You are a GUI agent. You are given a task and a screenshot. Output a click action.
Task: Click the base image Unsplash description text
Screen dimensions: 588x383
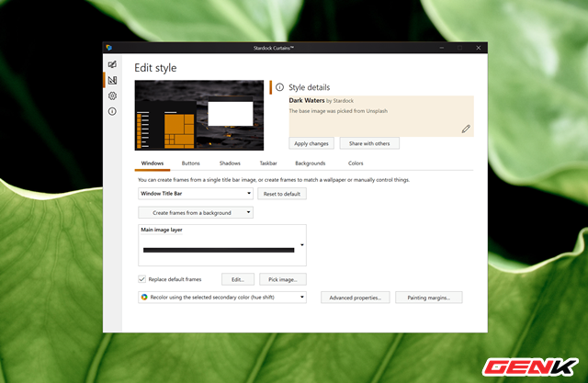338,111
